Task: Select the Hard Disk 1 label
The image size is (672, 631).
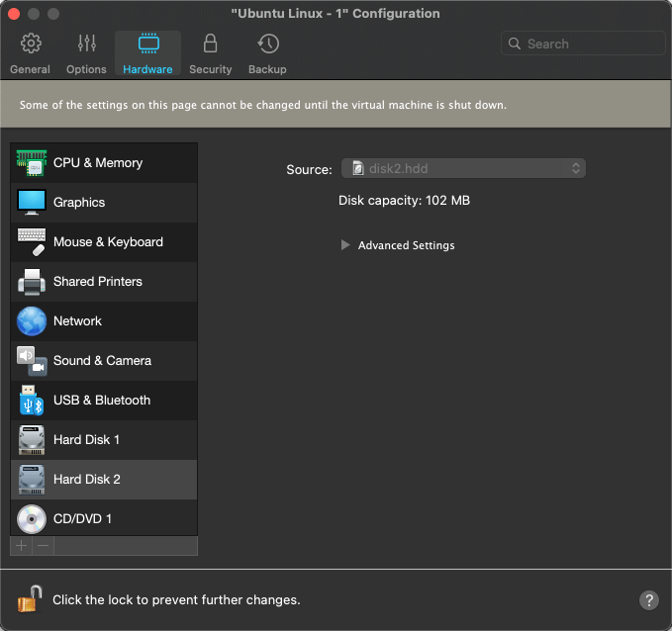Action: tap(86, 439)
